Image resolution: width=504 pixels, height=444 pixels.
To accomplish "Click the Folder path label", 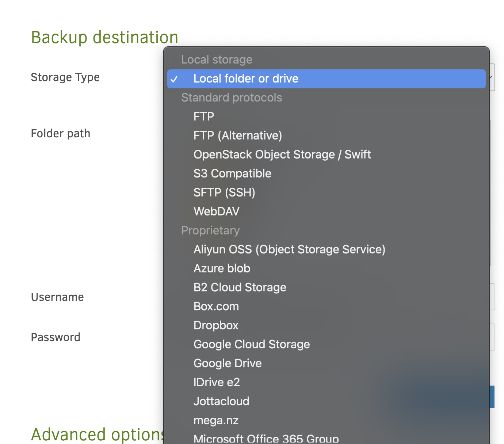I will coord(61,133).
